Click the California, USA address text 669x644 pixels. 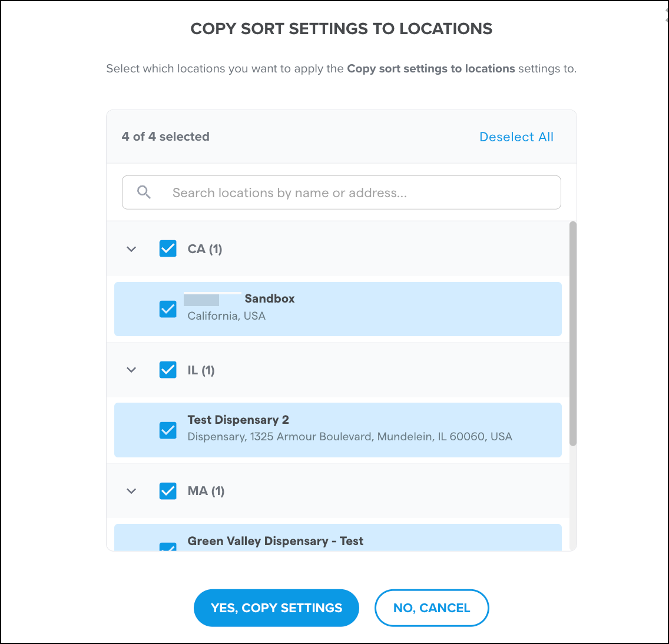(227, 316)
